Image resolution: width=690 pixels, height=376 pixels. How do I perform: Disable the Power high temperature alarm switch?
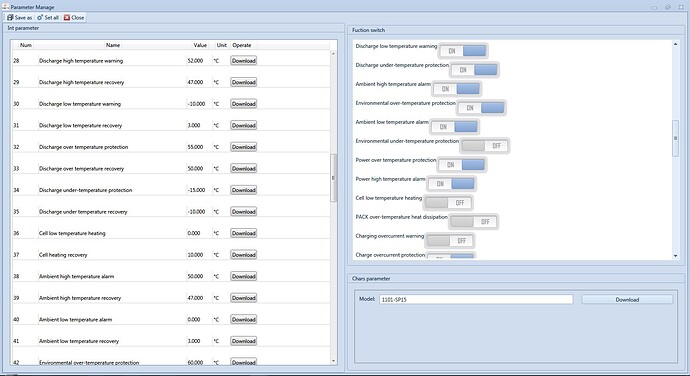tap(451, 184)
